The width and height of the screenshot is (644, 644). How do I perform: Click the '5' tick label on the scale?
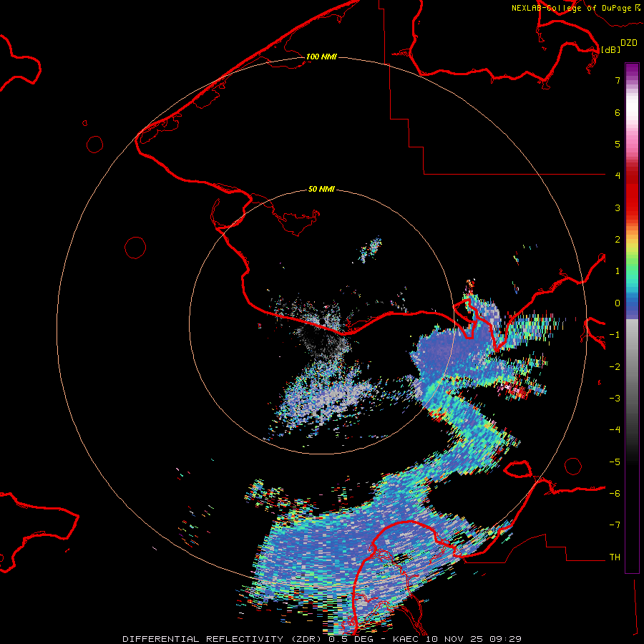pyautogui.click(x=618, y=145)
